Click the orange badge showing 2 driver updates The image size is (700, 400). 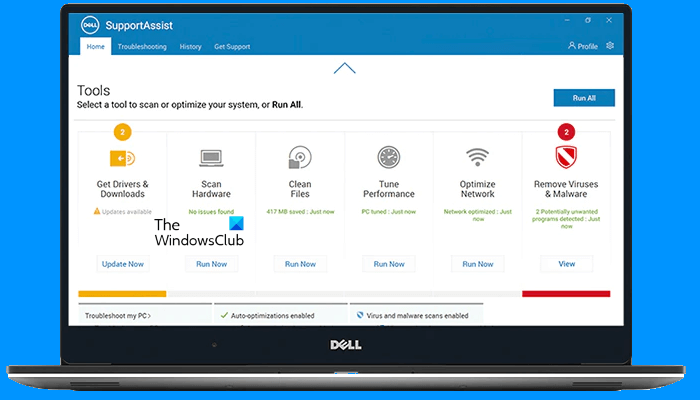pyautogui.click(x=122, y=132)
